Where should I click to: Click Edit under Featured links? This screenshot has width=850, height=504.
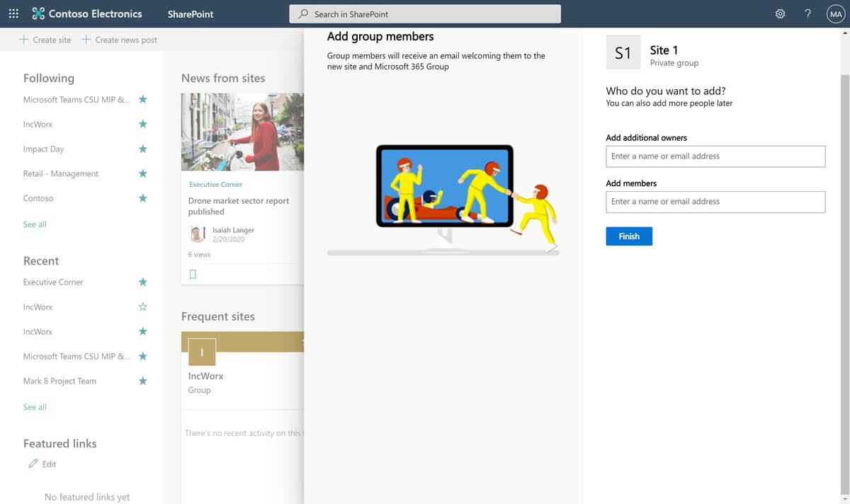tap(49, 464)
